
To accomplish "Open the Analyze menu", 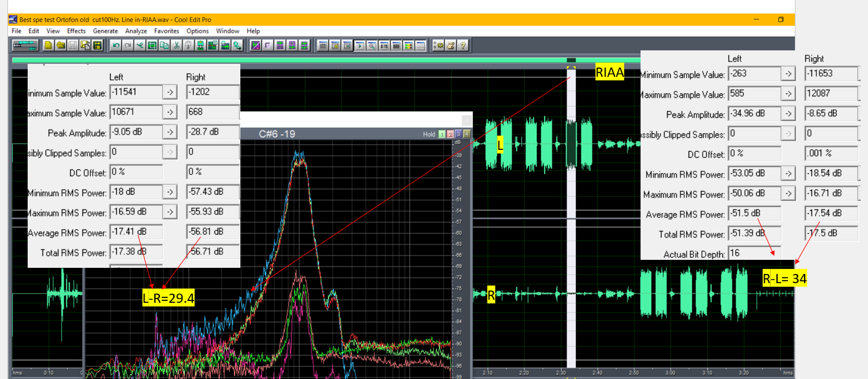I will (136, 31).
